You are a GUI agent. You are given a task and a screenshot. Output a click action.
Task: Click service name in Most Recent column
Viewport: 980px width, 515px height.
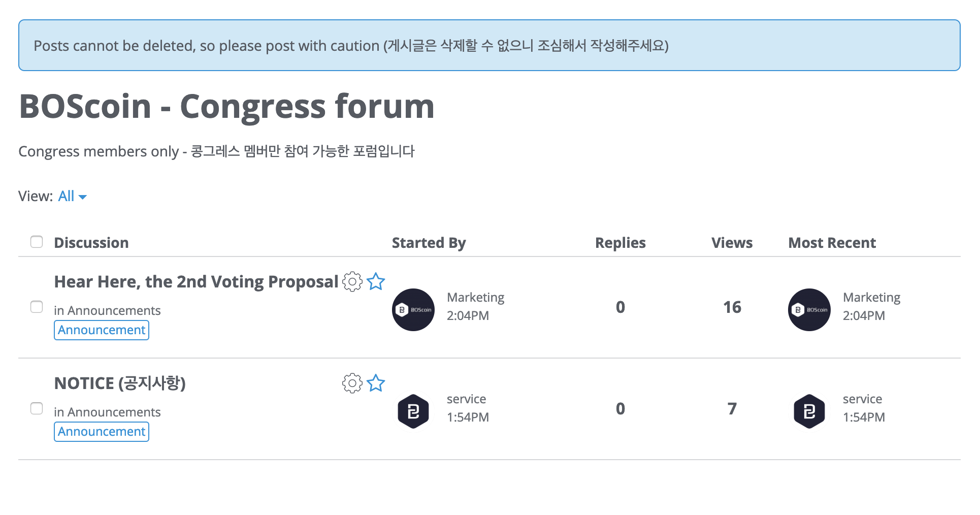tap(862, 399)
